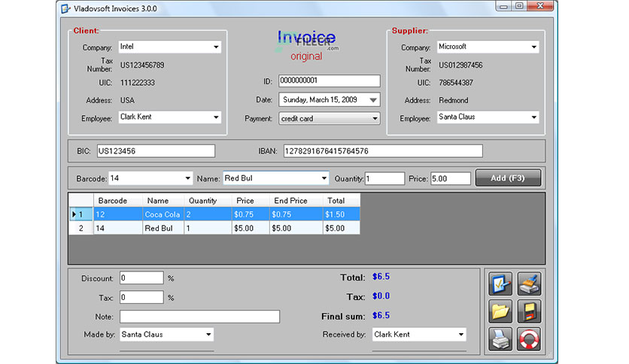Save the invoice with the floppy disk icon
Viewport: 629px width, 364px height.
(x=529, y=311)
